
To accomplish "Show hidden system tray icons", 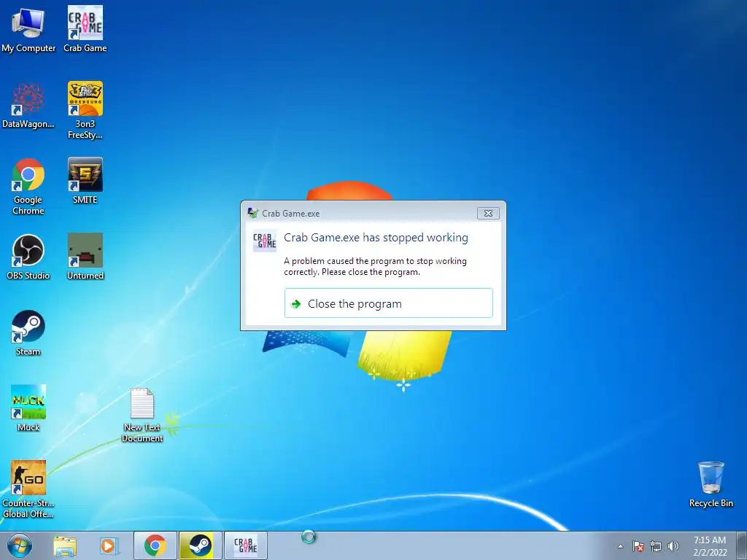I will 620,546.
